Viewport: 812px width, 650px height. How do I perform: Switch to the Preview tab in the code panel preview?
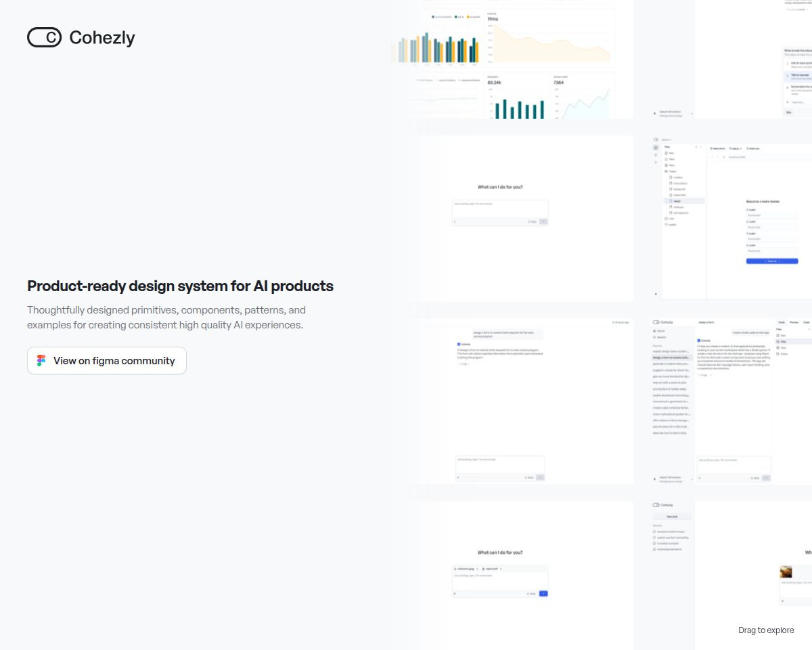pyautogui.click(x=794, y=322)
